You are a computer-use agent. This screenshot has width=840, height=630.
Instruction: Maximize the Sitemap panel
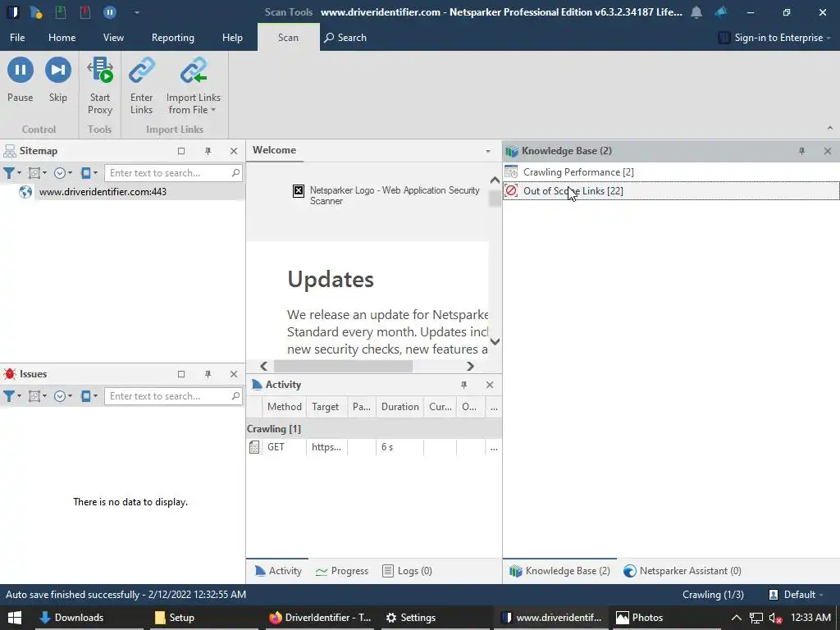coord(181,151)
